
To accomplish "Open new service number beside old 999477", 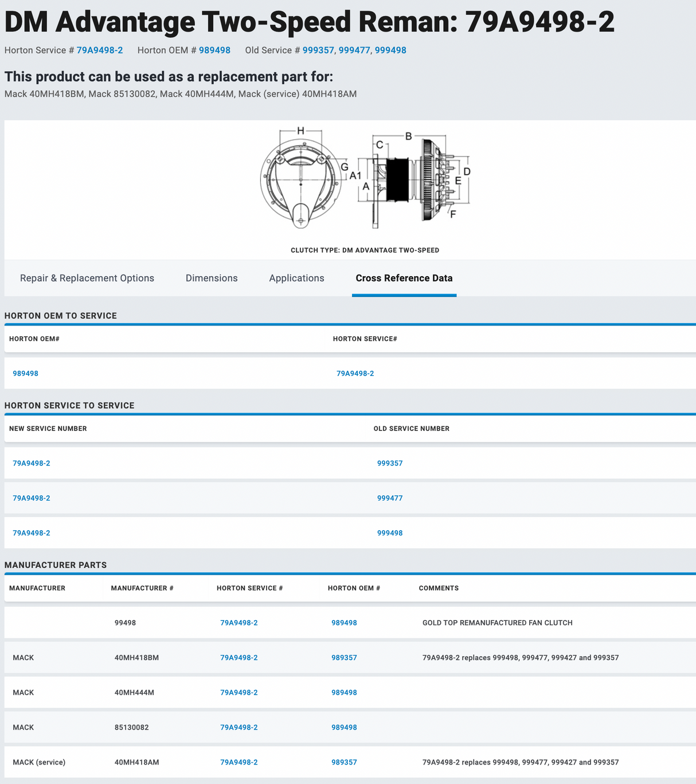I will [32, 498].
